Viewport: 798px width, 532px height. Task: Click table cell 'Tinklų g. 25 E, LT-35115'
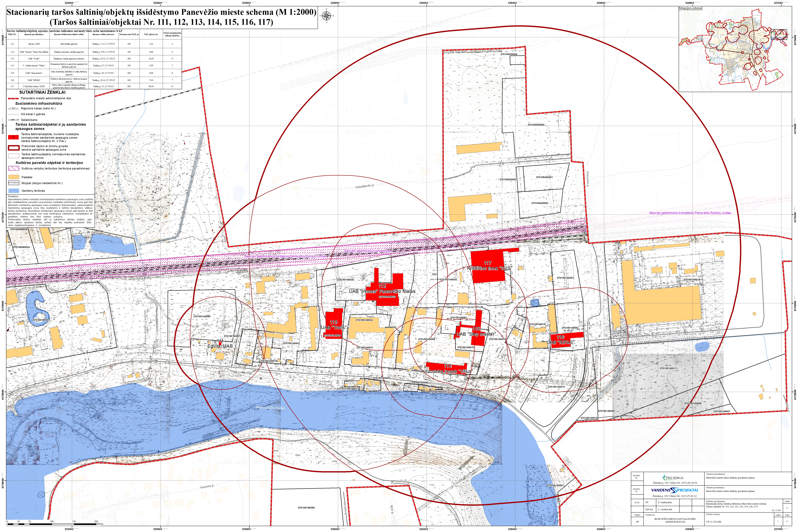tap(103, 52)
